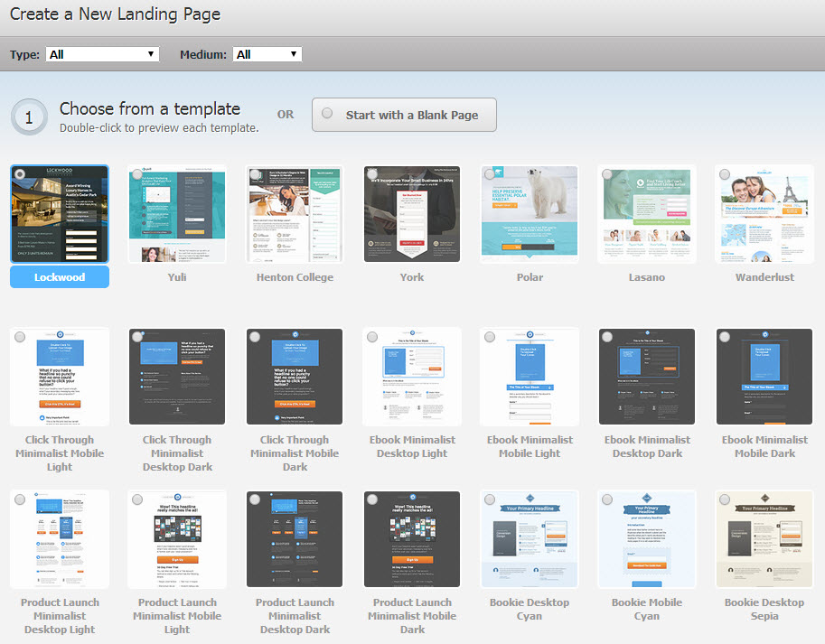Click 'Create a New Landing Page' title
Image resolution: width=825 pixels, height=644 pixels.
click(116, 14)
